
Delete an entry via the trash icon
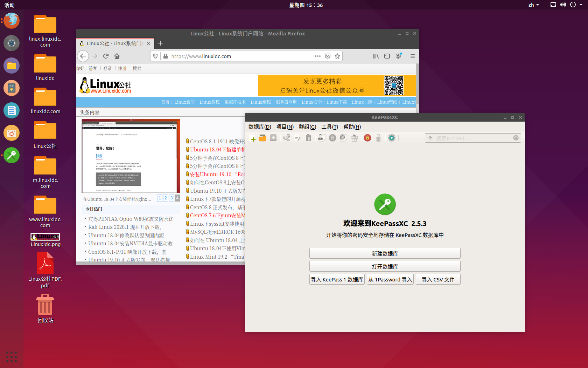click(x=308, y=138)
